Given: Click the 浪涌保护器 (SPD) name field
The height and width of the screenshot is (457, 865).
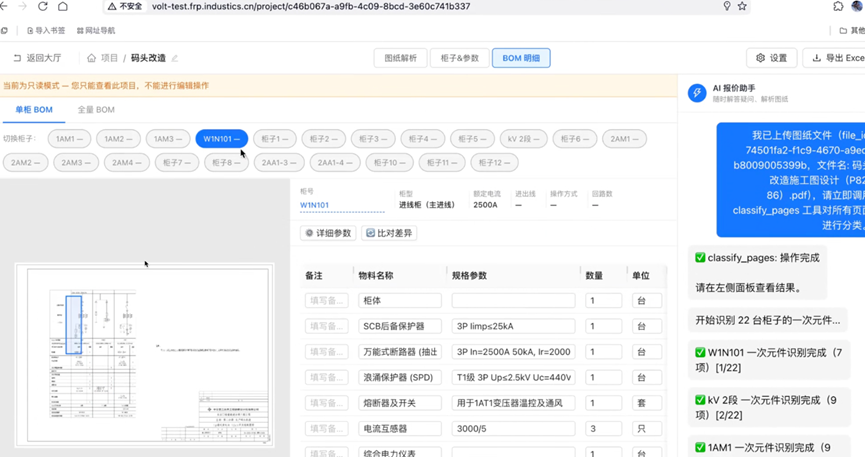Looking at the screenshot, I should [x=399, y=378].
